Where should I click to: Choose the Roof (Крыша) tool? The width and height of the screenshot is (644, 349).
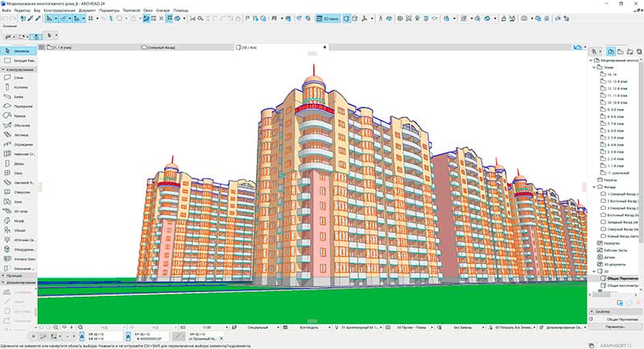pyautogui.click(x=18, y=115)
